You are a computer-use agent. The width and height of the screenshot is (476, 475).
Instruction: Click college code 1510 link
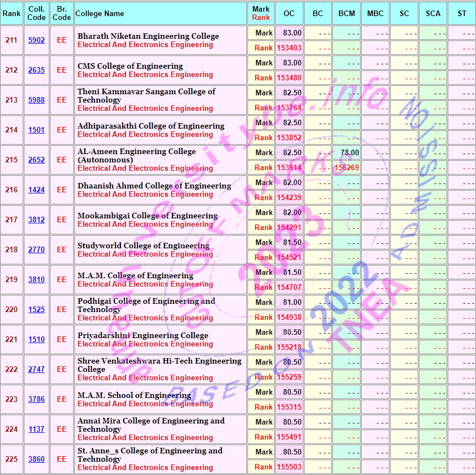(37, 340)
